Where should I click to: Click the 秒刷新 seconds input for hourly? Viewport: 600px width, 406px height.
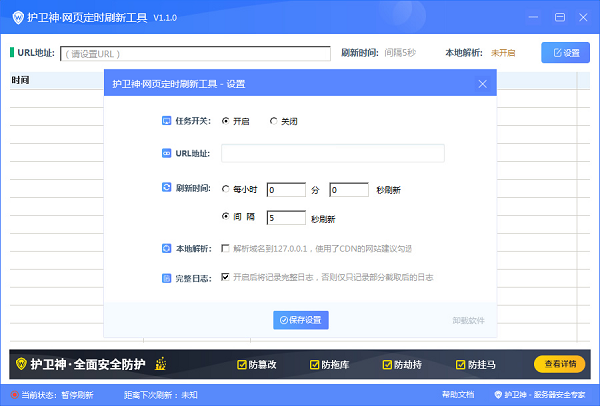pos(349,190)
